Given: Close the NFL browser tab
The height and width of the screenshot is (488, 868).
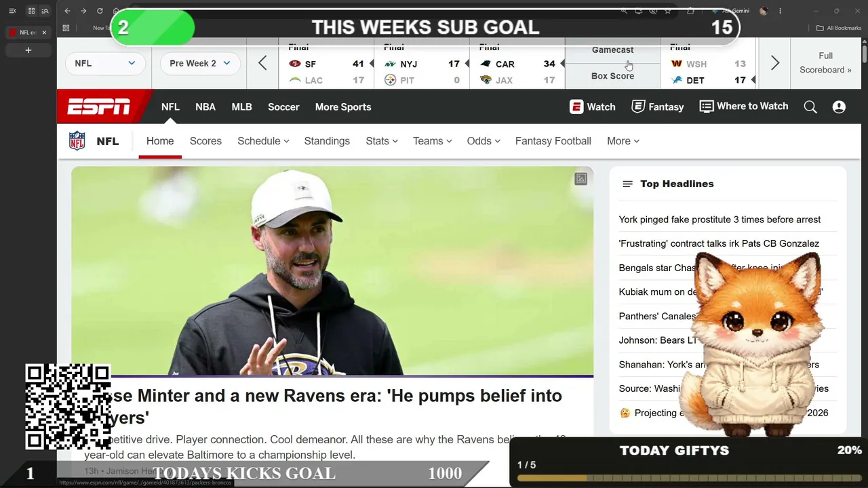Looking at the screenshot, I should coord(44,33).
